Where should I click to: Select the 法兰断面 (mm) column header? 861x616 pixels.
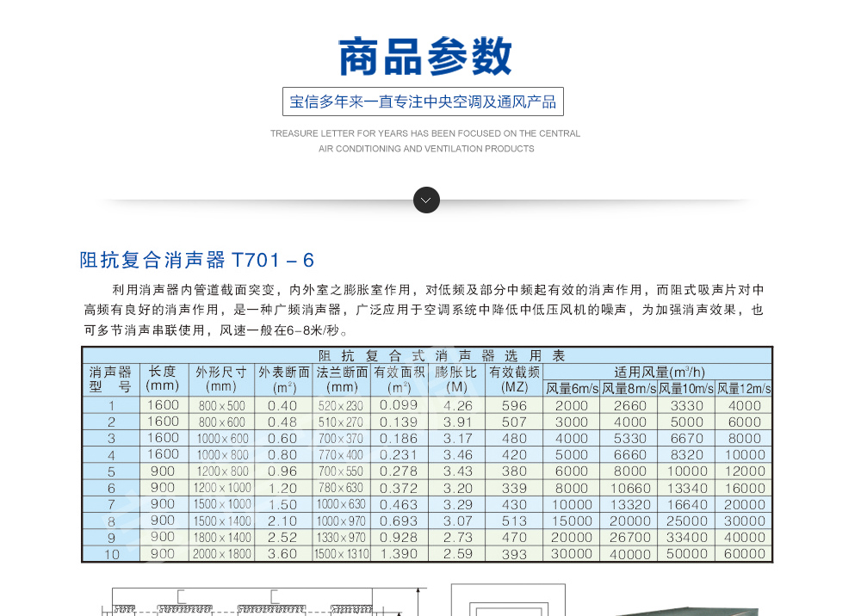click(342, 379)
